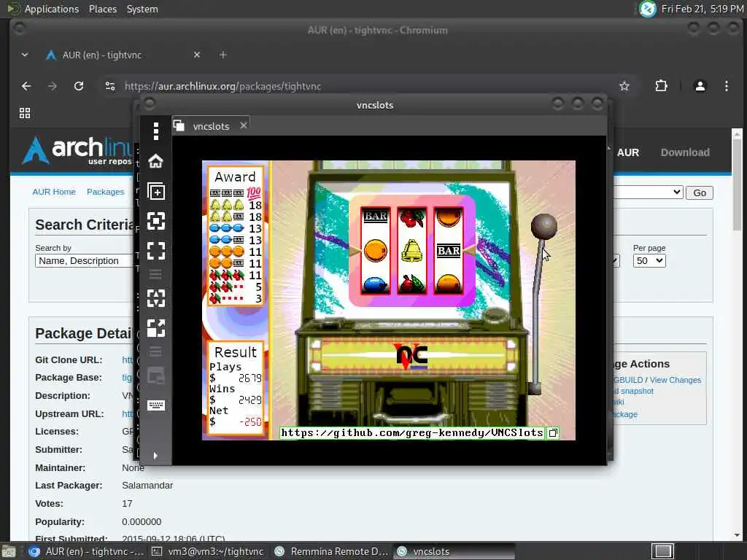Open the Applications menu in top panel
This screenshot has height=560, width=747.
click(x=43, y=9)
